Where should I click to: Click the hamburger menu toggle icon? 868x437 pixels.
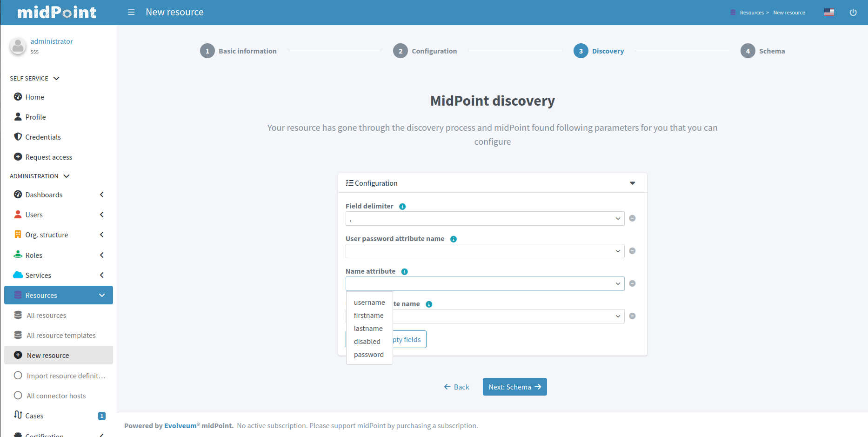click(131, 12)
